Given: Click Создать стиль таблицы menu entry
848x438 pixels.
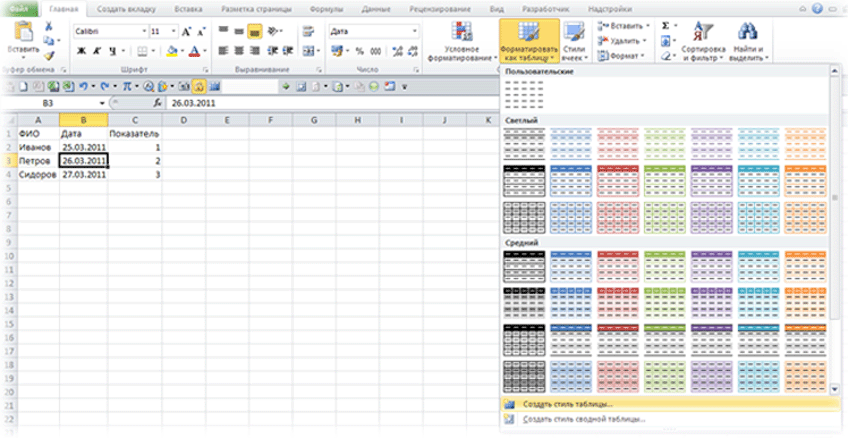Looking at the screenshot, I should (x=668, y=404).
